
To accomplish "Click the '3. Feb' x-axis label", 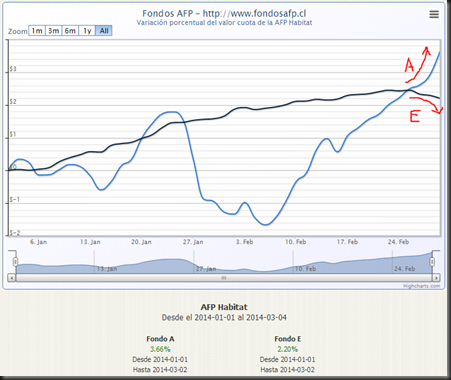I will (x=244, y=242).
